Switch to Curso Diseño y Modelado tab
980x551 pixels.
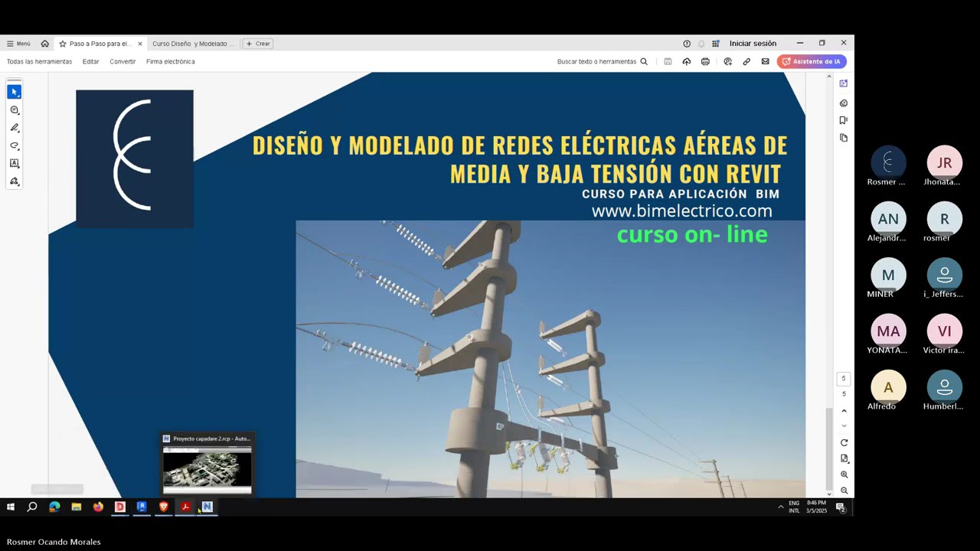(x=193, y=44)
